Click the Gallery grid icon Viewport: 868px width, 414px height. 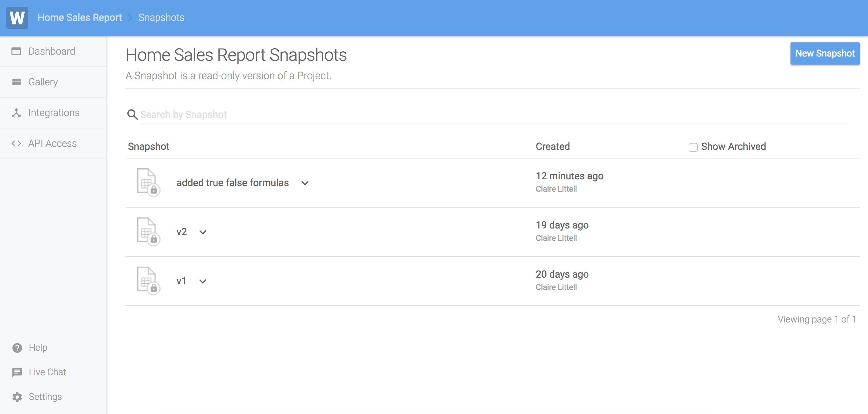coord(16,82)
